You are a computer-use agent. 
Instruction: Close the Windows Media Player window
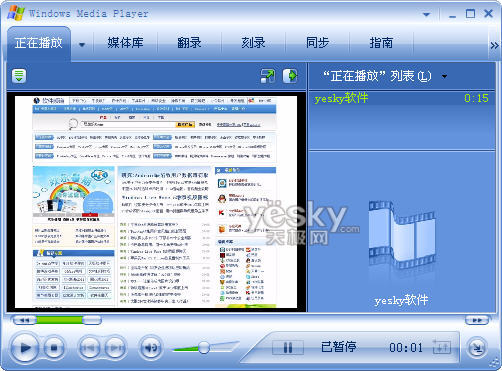pos(488,14)
